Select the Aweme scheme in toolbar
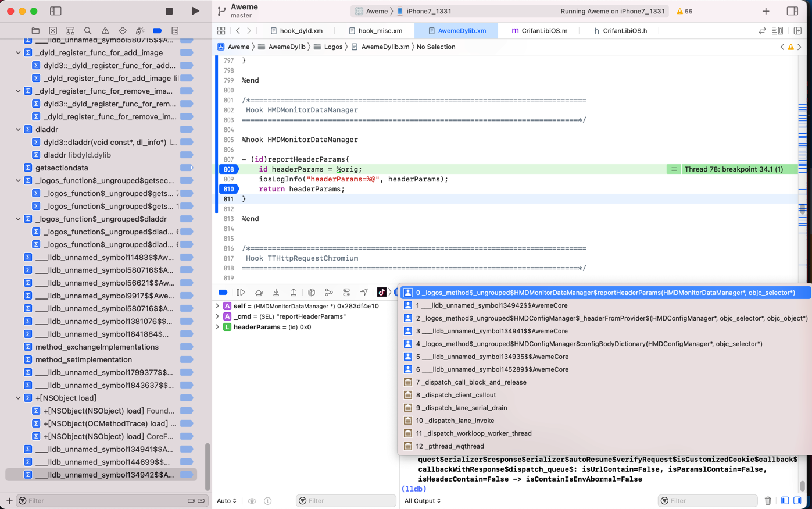The image size is (812, 509). (x=371, y=11)
